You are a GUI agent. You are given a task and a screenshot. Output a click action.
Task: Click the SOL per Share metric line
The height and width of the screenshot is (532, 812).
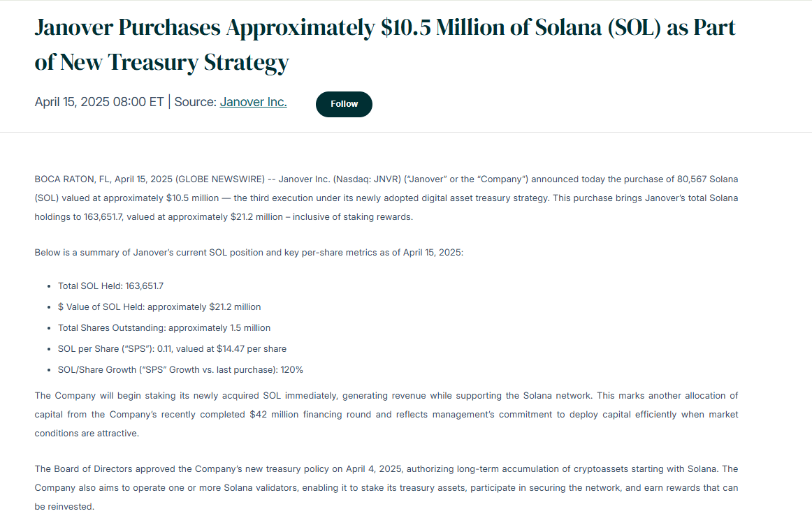click(x=173, y=348)
